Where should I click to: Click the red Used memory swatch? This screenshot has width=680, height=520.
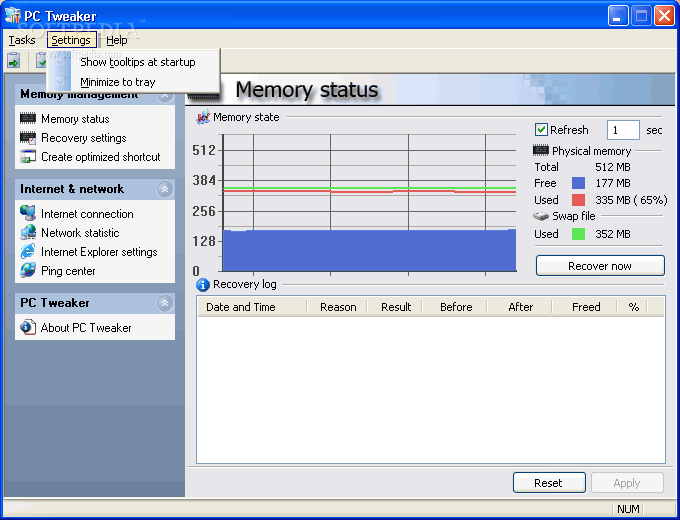[578, 200]
